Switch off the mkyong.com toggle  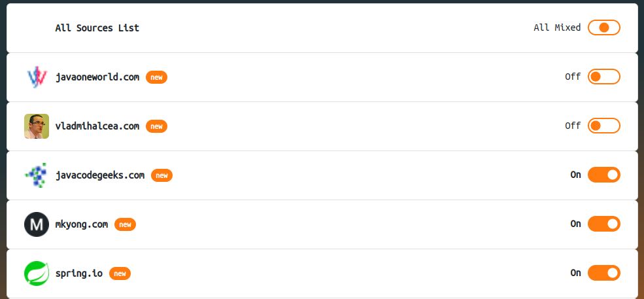tap(603, 224)
